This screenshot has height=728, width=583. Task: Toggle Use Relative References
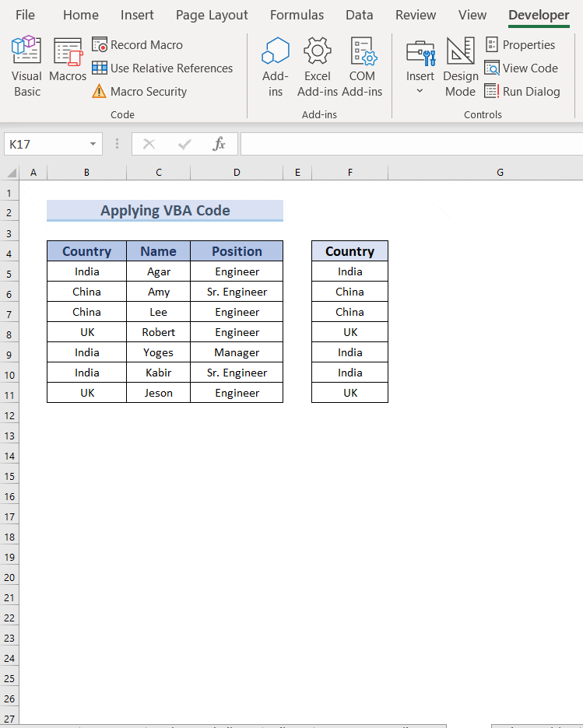[x=162, y=68]
